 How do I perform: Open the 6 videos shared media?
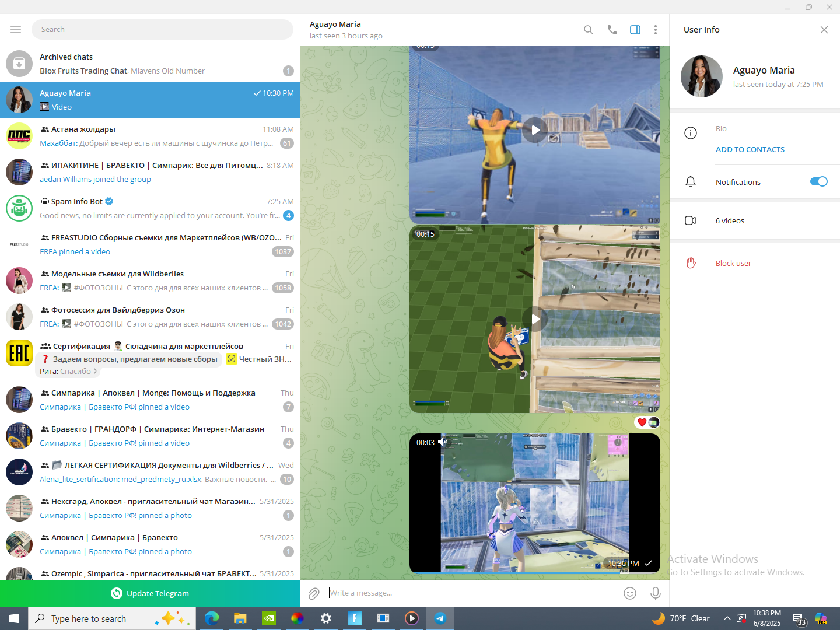click(755, 220)
